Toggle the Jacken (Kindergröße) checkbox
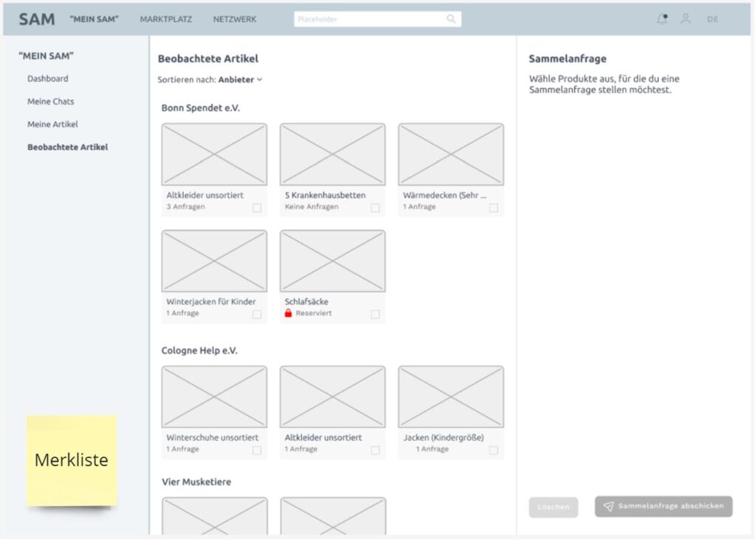 click(x=493, y=450)
